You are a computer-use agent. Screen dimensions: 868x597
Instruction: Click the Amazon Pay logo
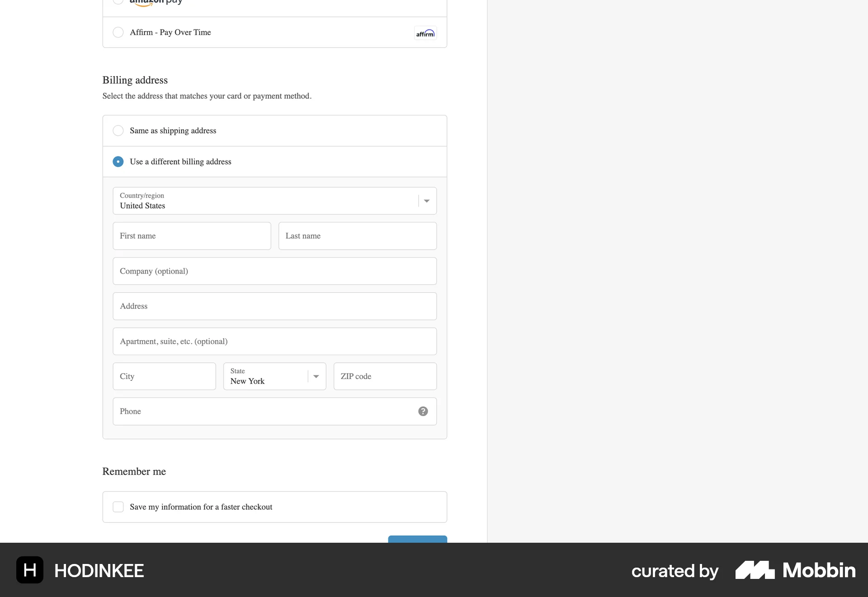click(156, 2)
